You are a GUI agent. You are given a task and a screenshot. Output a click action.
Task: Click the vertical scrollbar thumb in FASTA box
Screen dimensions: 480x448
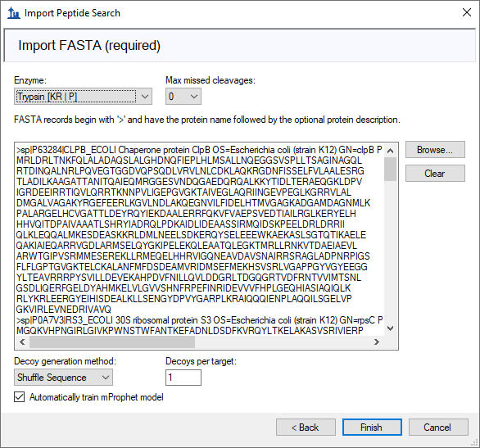coord(390,169)
